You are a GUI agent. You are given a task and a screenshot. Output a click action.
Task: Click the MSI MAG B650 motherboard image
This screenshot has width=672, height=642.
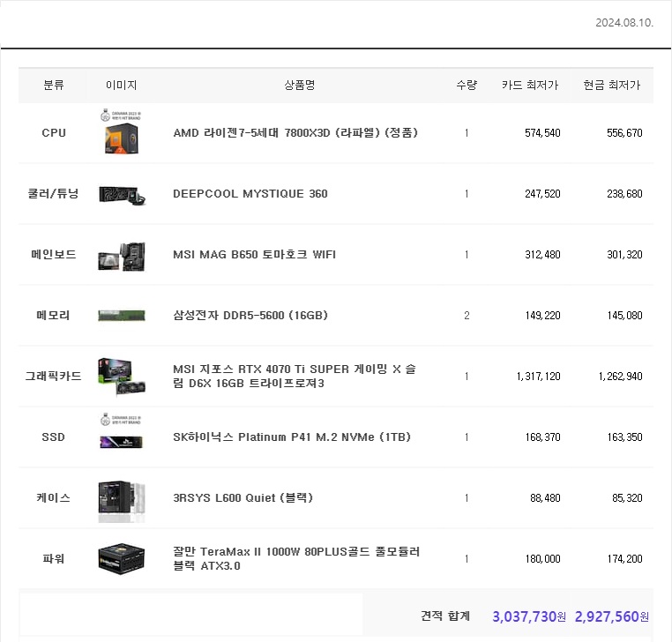point(122,257)
